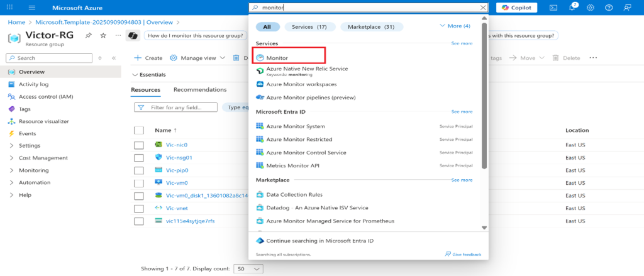Open the Azure portal hamburger menu
This screenshot has height=276, width=644.
point(33,8)
